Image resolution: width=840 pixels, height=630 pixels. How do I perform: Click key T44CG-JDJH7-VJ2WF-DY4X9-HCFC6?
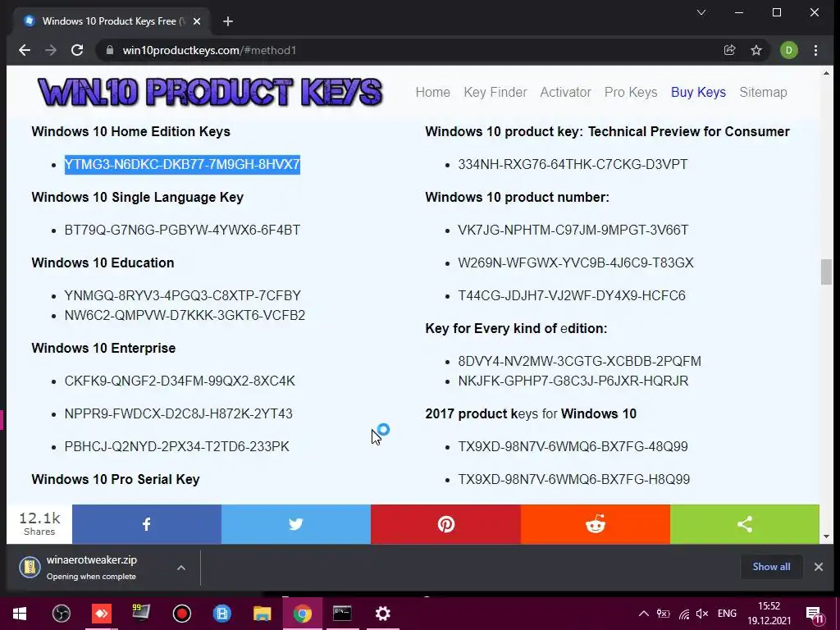[x=572, y=295]
